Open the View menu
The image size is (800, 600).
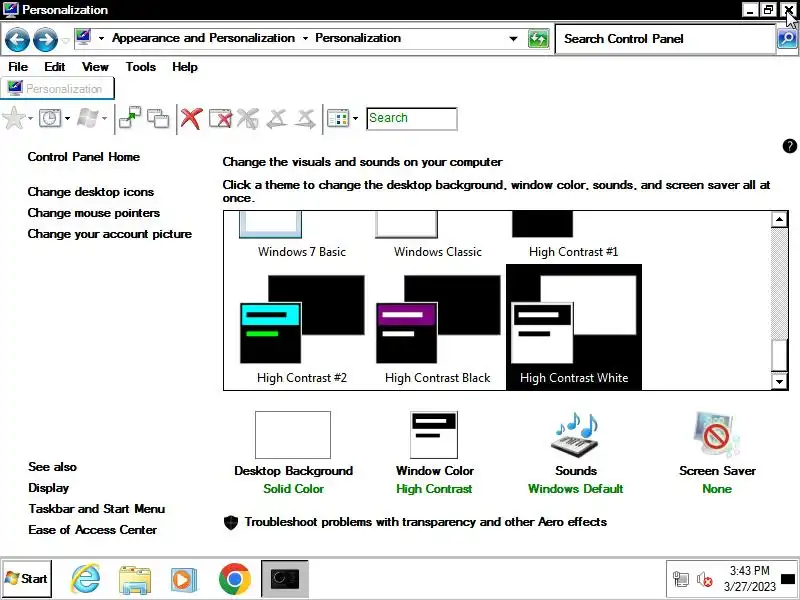(x=95, y=67)
